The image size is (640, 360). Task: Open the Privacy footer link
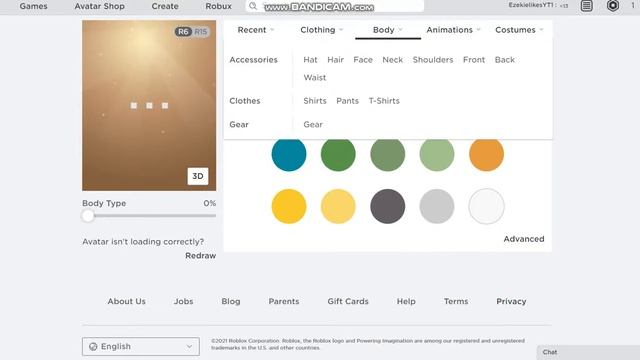(511, 301)
